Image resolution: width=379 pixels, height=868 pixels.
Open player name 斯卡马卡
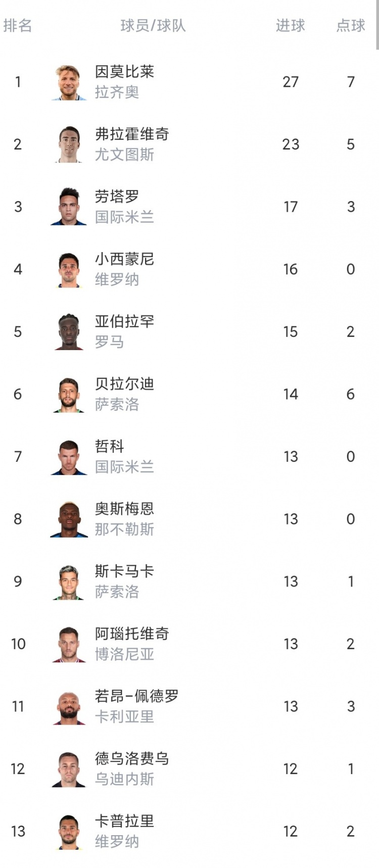click(124, 571)
